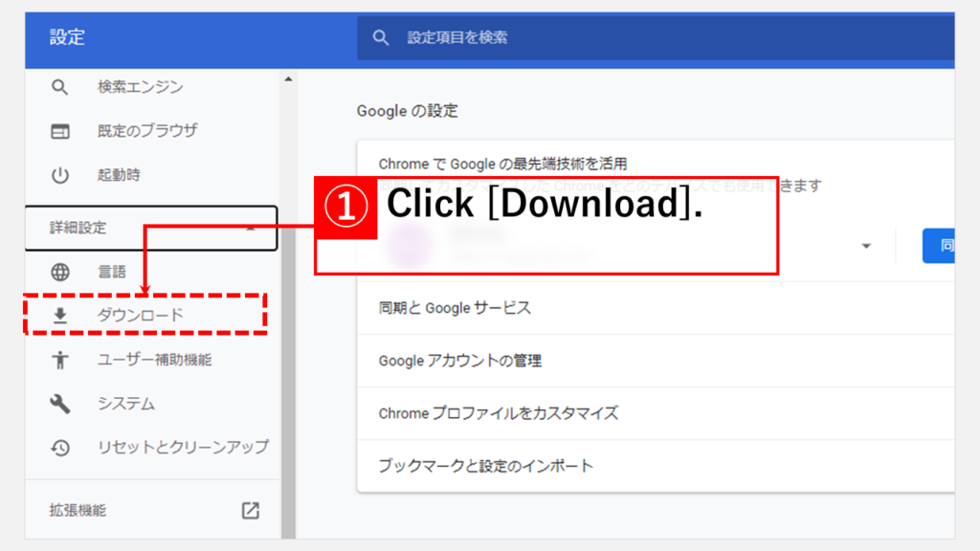This screenshot has height=551, width=980.
Task: Focus the 設定項目を検索 search field
Action: point(656,38)
